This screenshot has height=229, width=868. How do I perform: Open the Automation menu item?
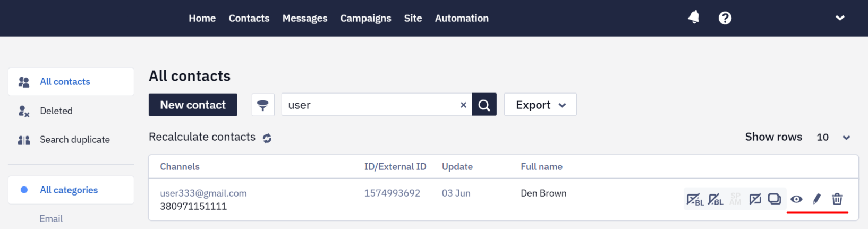pos(462,18)
